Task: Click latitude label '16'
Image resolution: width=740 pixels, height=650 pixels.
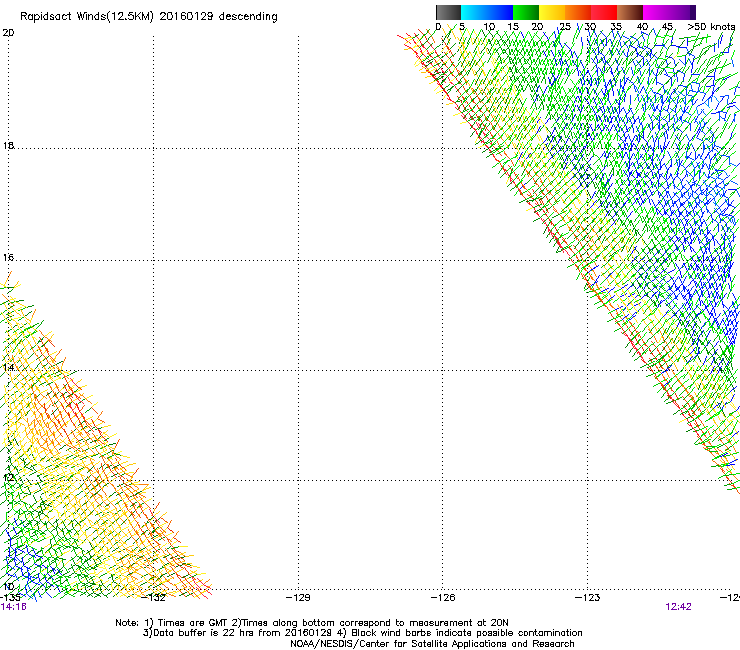Action: (x=8, y=257)
